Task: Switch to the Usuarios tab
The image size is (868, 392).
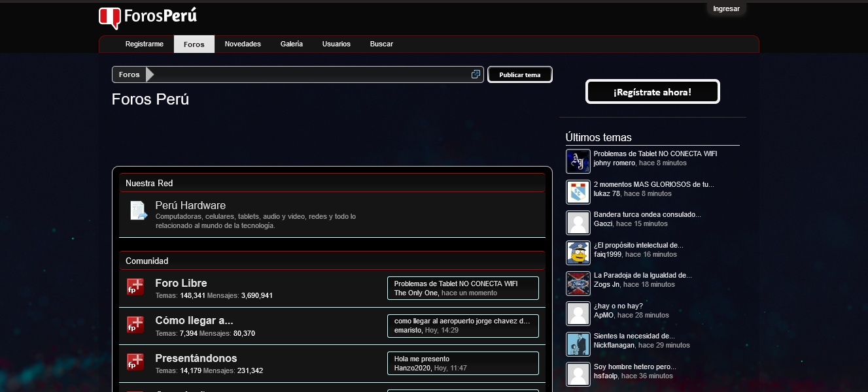Action: tap(336, 44)
